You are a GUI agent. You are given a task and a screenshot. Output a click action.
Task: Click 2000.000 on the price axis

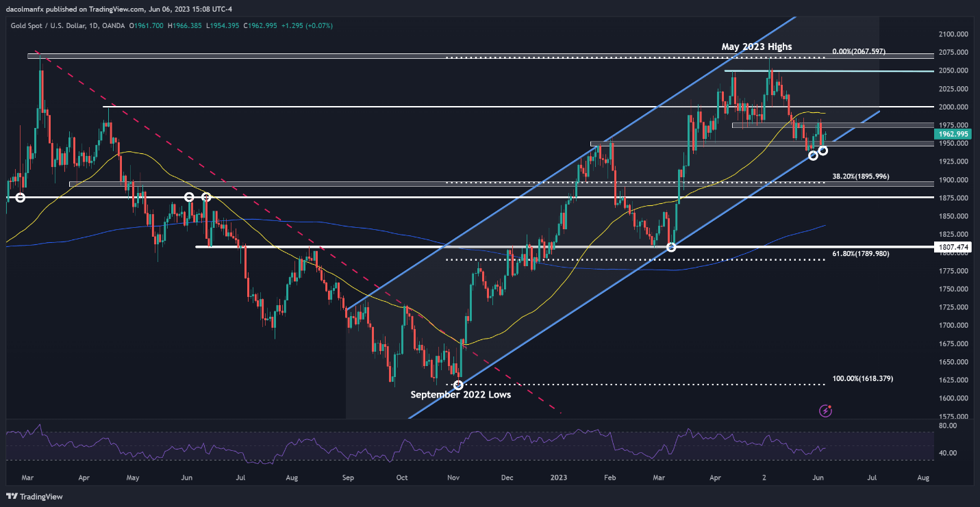click(x=953, y=107)
